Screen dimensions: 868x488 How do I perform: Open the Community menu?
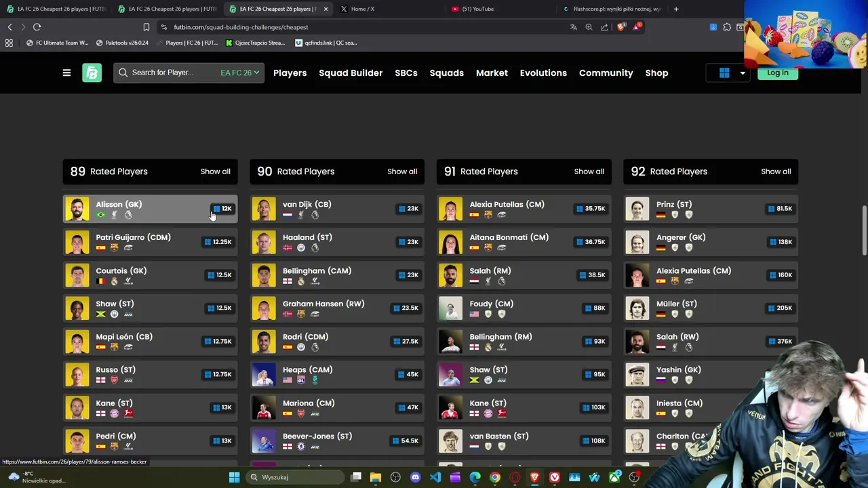(606, 73)
